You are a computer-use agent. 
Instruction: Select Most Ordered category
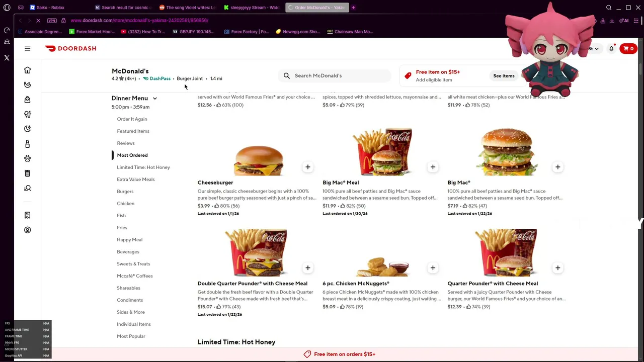pos(132,155)
